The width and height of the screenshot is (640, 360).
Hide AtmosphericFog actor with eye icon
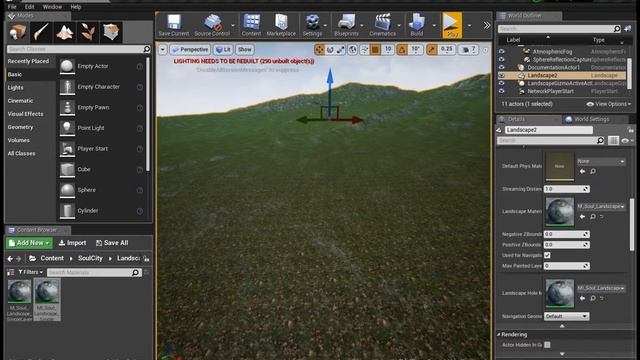pos(502,52)
